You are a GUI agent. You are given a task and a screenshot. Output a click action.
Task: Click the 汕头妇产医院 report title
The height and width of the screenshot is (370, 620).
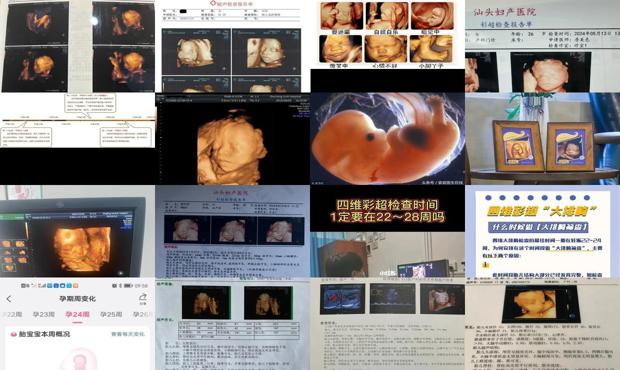[x=505, y=12]
